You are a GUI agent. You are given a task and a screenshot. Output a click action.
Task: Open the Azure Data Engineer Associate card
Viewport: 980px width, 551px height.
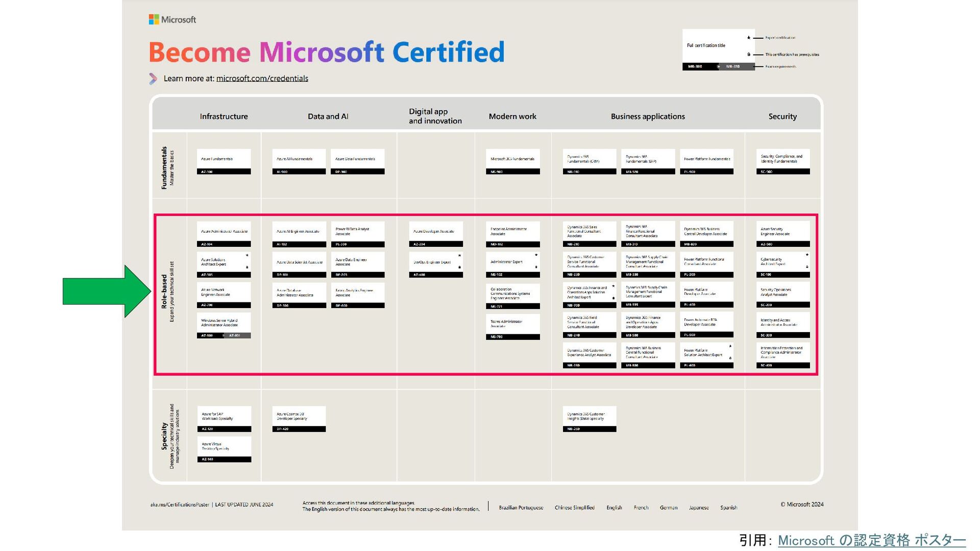point(357,265)
